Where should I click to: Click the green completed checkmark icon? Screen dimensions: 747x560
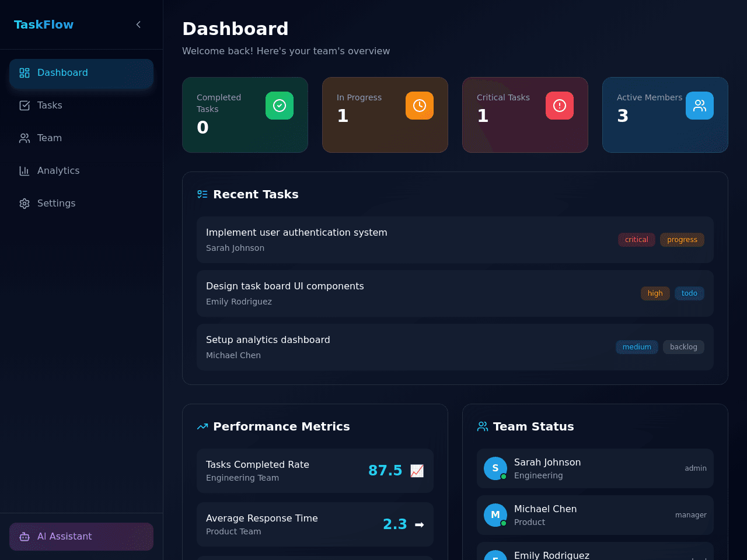tap(280, 106)
